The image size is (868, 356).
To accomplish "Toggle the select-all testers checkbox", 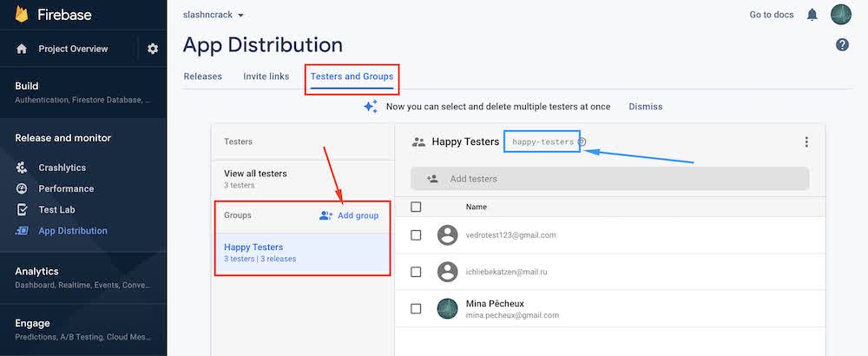I will tap(416, 207).
